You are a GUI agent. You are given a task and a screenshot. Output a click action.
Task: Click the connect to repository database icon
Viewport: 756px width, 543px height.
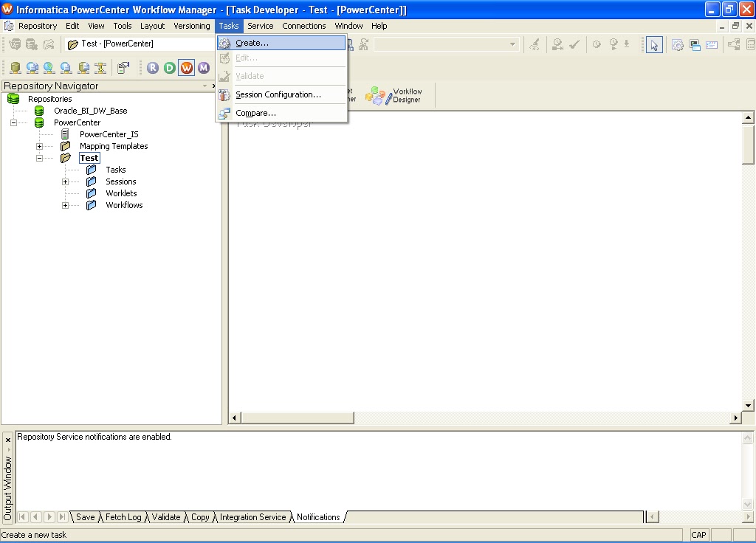15,67
